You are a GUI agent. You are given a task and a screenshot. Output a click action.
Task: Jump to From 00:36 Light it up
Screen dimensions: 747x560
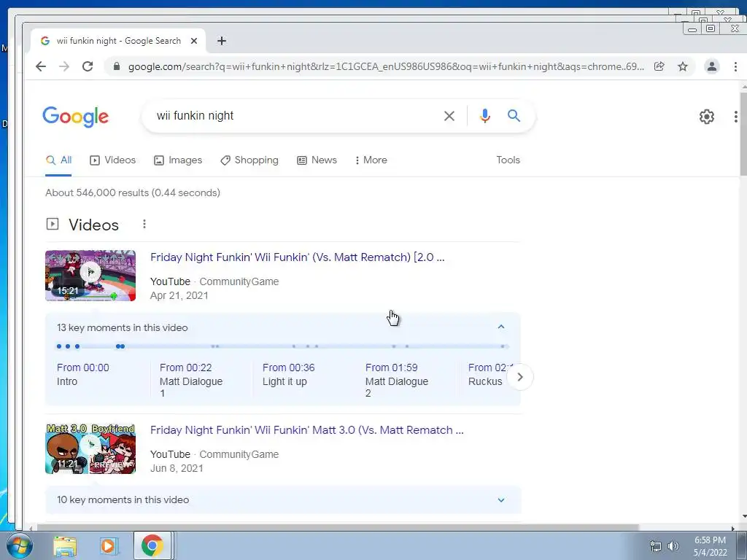[x=288, y=374]
